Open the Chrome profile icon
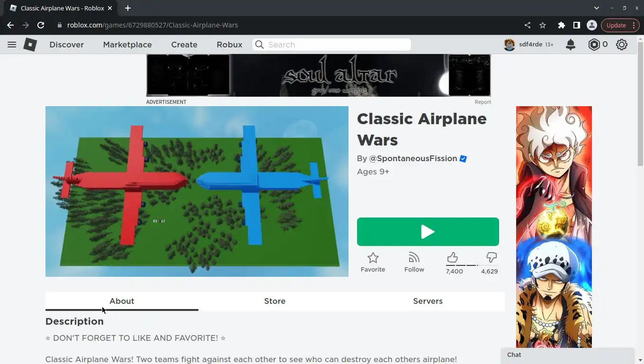Image resolution: width=644 pixels, height=364 pixels. pyautogui.click(x=592, y=25)
